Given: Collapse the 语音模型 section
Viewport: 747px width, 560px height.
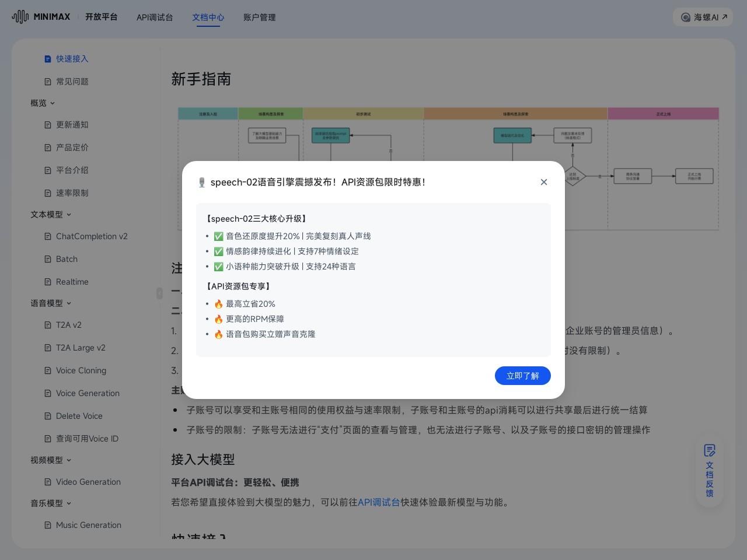Looking at the screenshot, I should [x=69, y=303].
